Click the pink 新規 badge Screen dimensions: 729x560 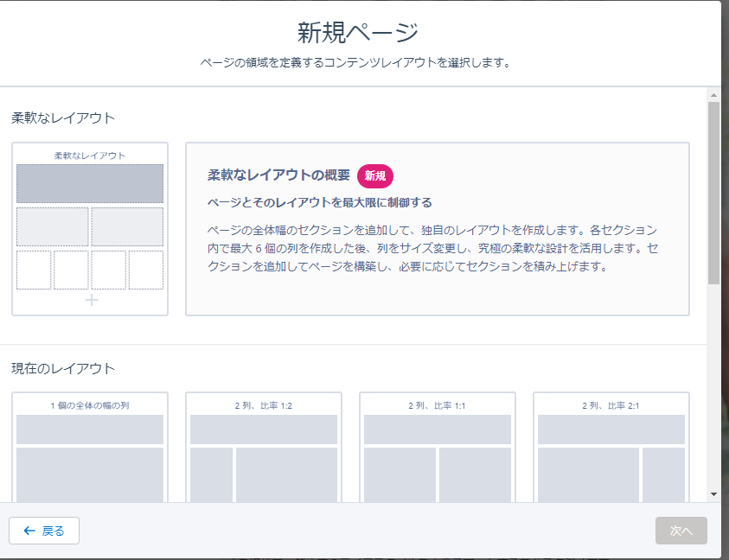[x=375, y=175]
